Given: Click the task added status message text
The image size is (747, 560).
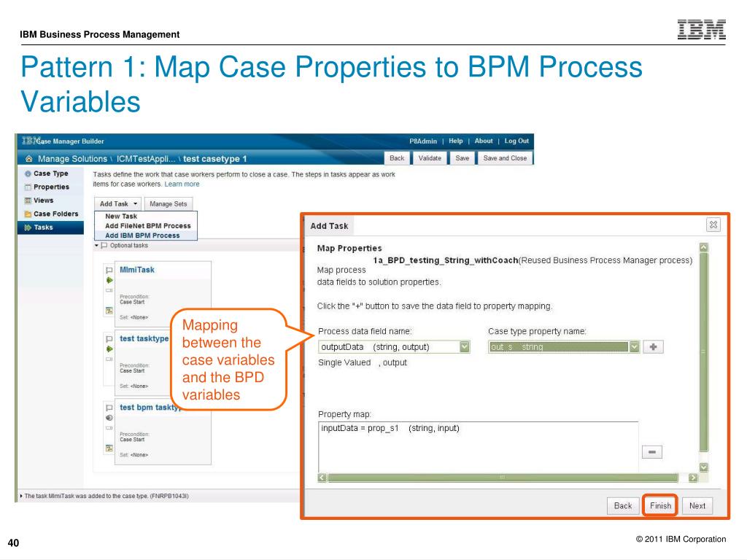Looking at the screenshot, I should [107, 496].
